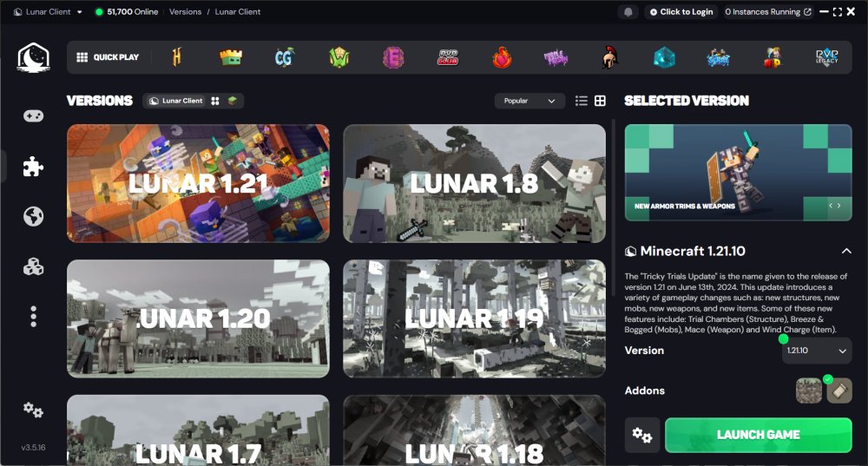Select the Lunar 1.20 version card
The width and height of the screenshot is (868, 466).
(x=198, y=318)
